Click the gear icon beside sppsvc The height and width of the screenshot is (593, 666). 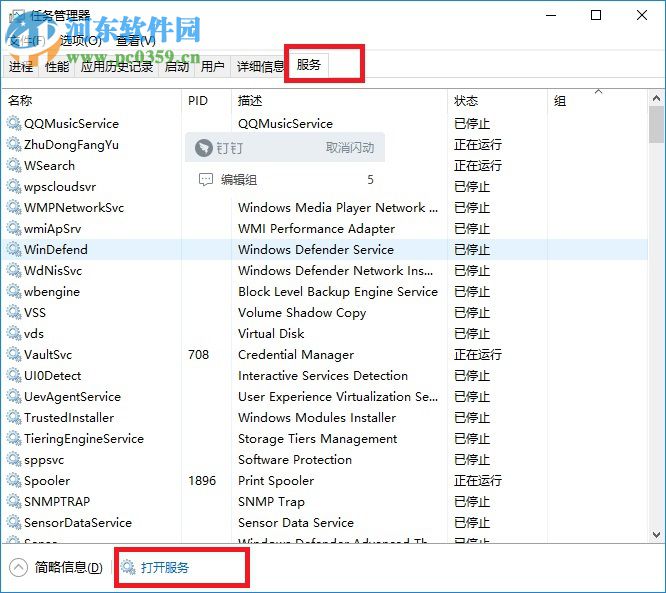point(14,460)
